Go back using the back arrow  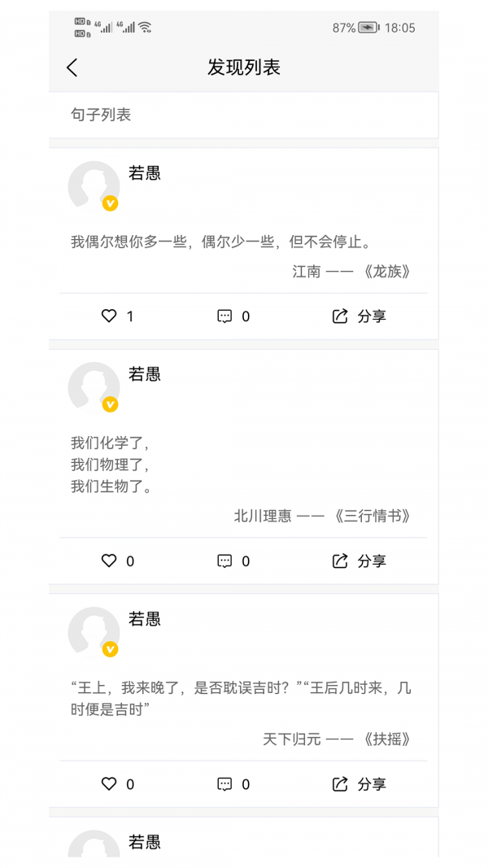pos(72,67)
